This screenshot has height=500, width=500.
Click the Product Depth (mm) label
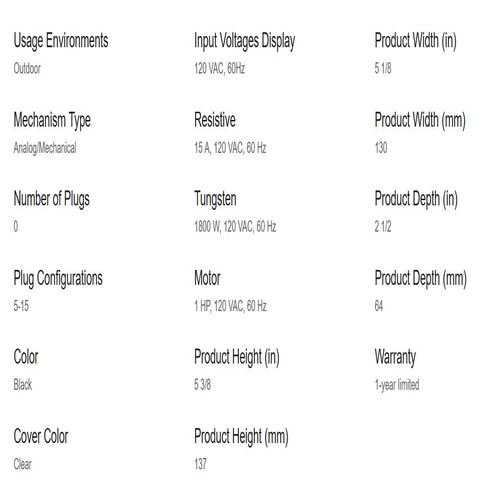pyautogui.click(x=421, y=279)
